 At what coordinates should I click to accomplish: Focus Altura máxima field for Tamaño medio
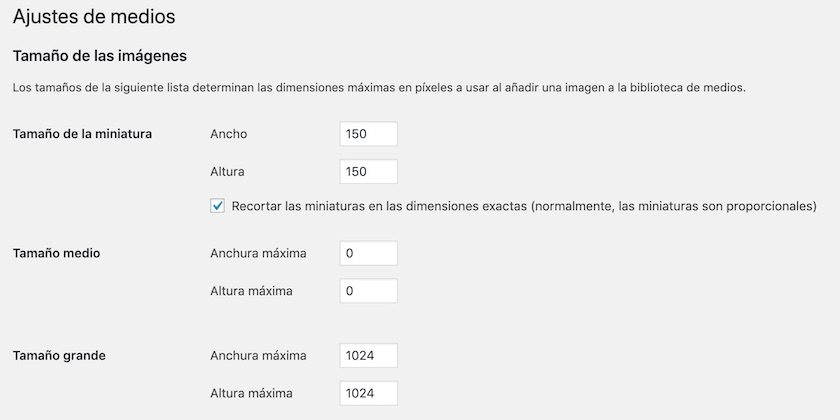(x=368, y=291)
